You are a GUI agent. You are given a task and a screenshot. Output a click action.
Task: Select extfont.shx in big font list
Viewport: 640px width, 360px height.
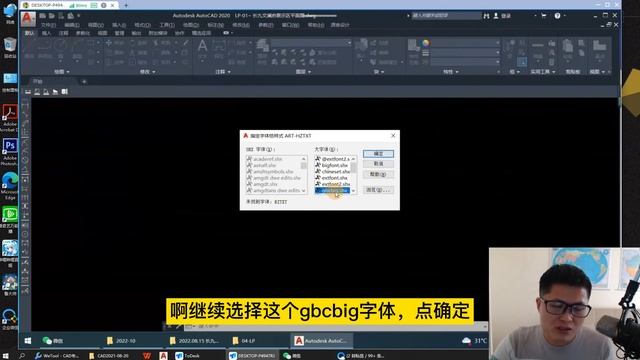(x=332, y=178)
